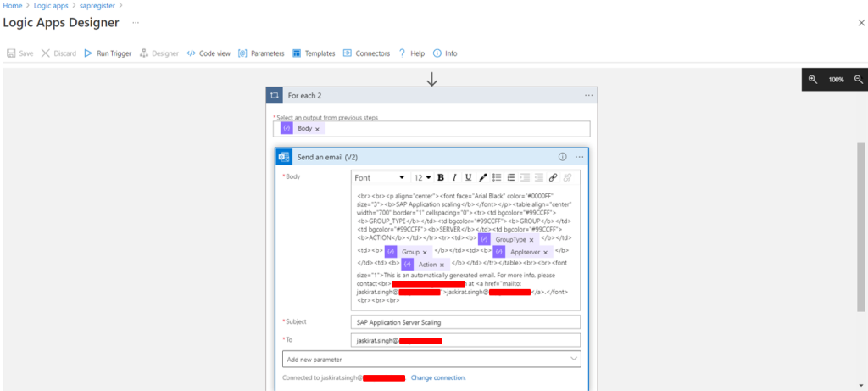868x391 pixels.
Task: Remove the Group token
Action: 425,253
